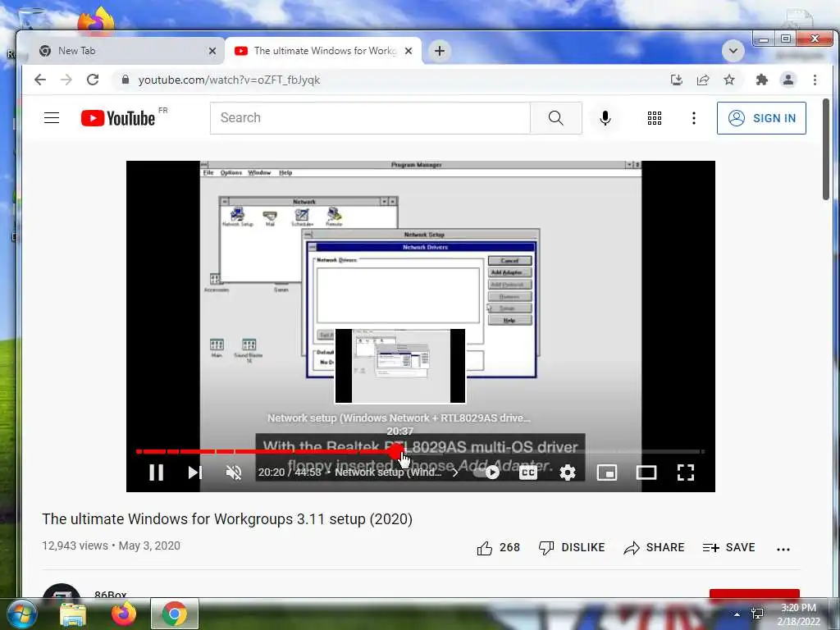
Task: Open File Explorer from taskbar
Action: 72,614
